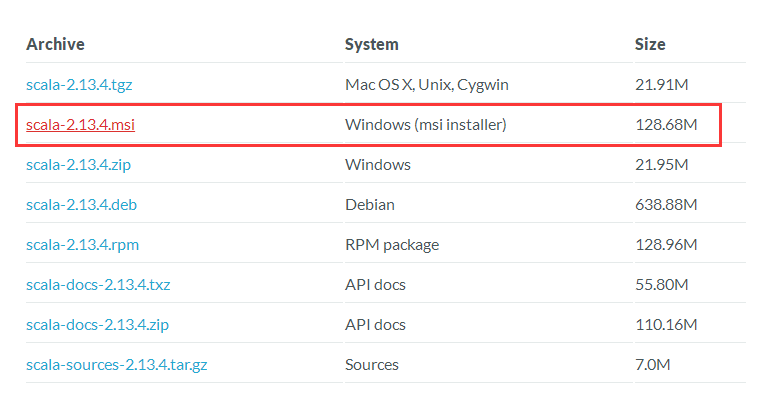Open the scala-2.13.4.msi installer link

point(80,125)
